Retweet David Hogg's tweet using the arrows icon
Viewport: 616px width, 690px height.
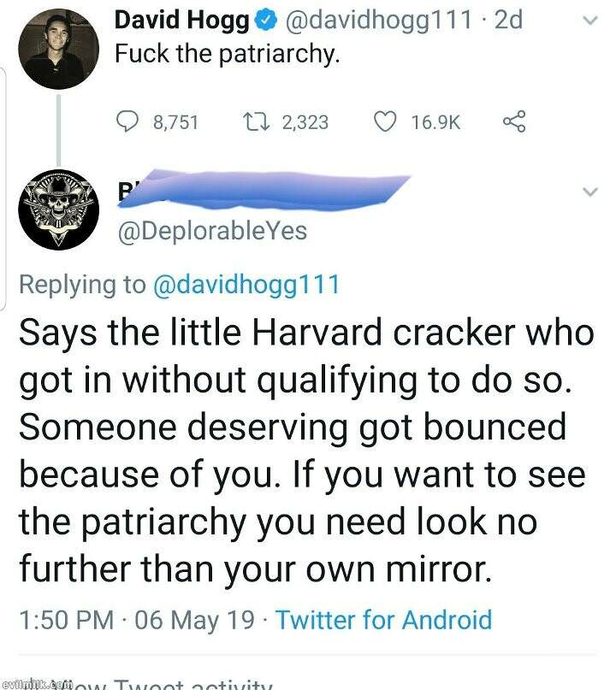tap(257, 121)
